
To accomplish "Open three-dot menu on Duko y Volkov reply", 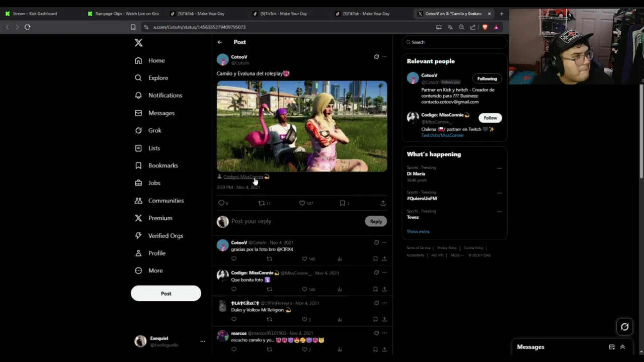I will click(x=384, y=303).
